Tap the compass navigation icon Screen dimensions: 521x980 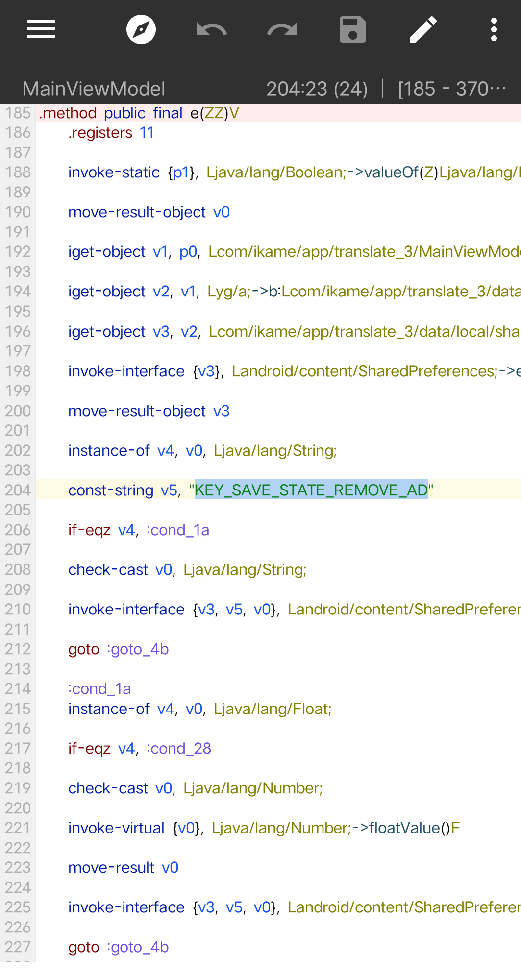pos(141,29)
